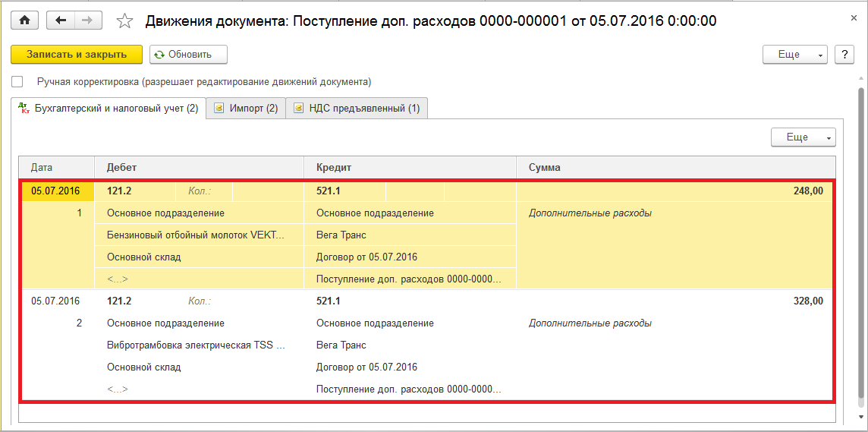Navigate forward with right arrow
The width and height of the screenshot is (868, 432).
pyautogui.click(x=88, y=20)
